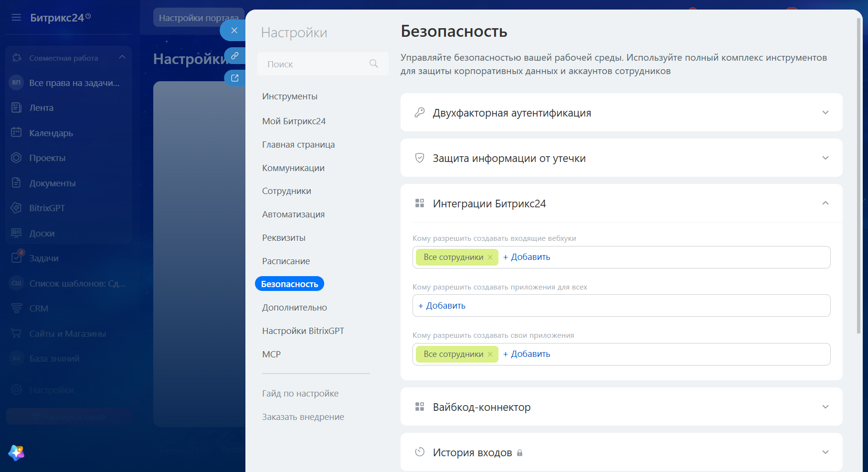Open the Сайты и Магазины cart icon
Image resolution: width=868 pixels, height=472 pixels.
pyautogui.click(x=16, y=333)
